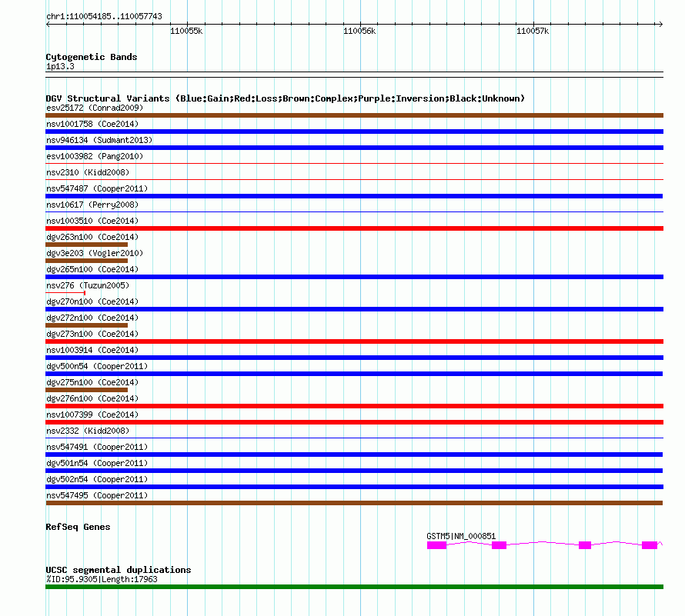The height and width of the screenshot is (616, 685).
Task: Click the right arrow of the ruler
Action: (x=660, y=25)
